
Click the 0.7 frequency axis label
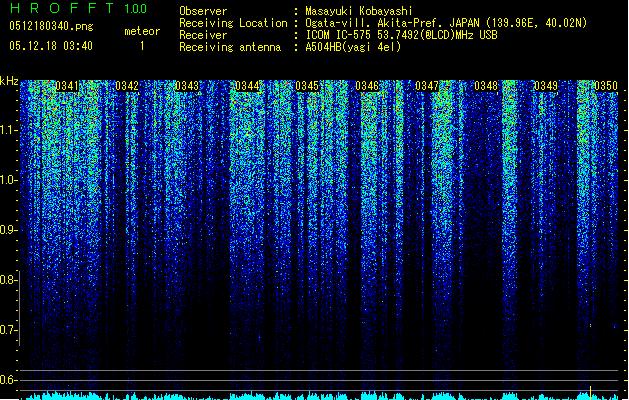click(x=8, y=330)
